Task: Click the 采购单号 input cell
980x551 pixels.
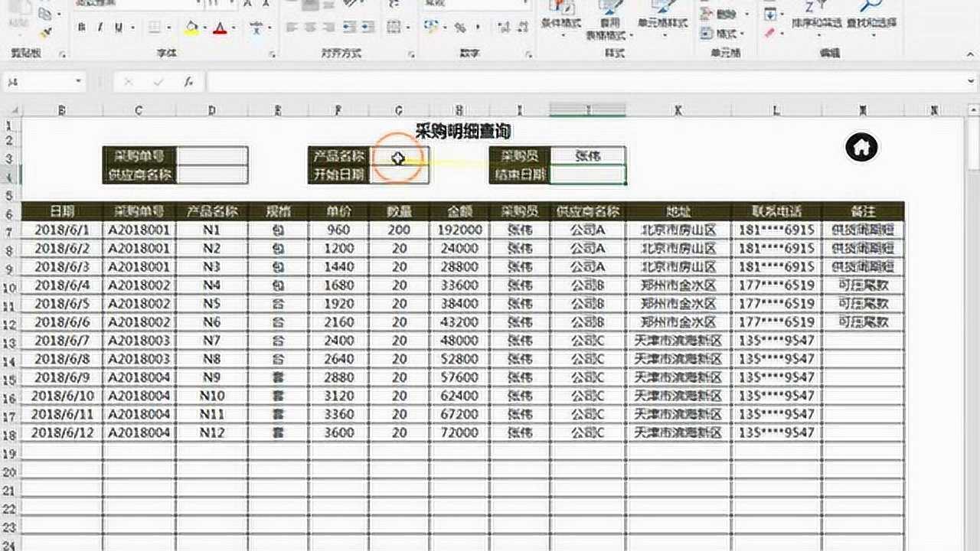Action: pos(212,156)
